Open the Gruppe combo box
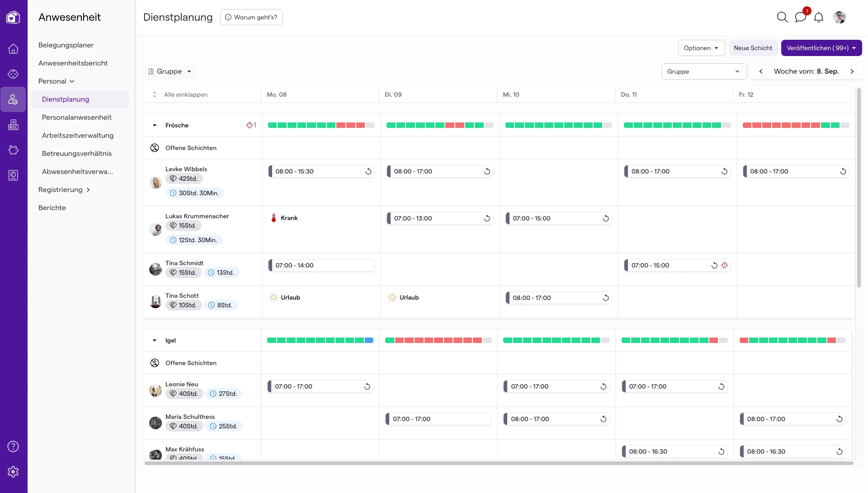Image resolution: width=868 pixels, height=493 pixels. point(703,71)
